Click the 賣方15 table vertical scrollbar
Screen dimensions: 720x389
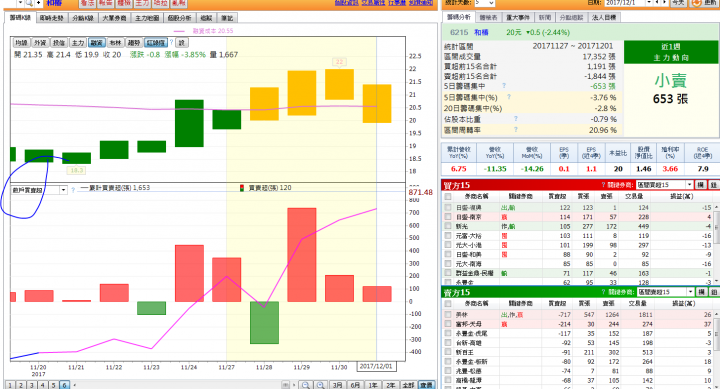[x=717, y=349]
